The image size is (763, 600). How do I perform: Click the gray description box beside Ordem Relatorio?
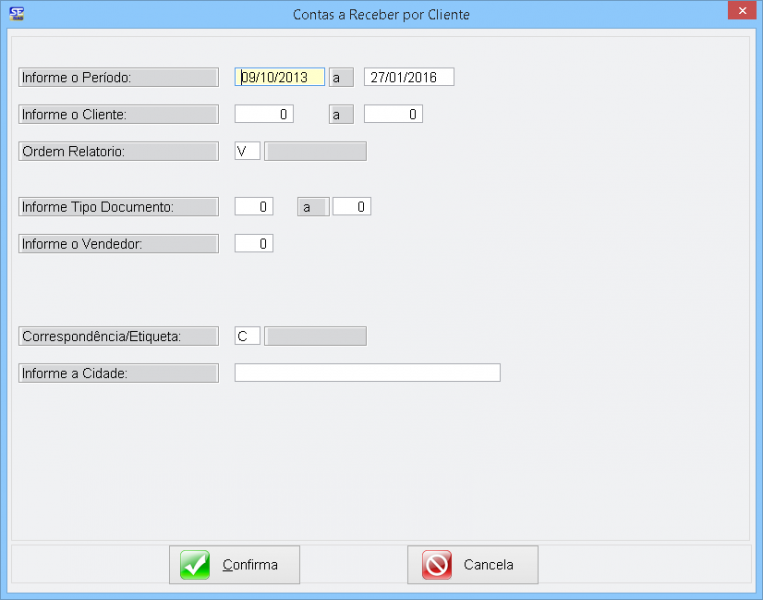315,151
